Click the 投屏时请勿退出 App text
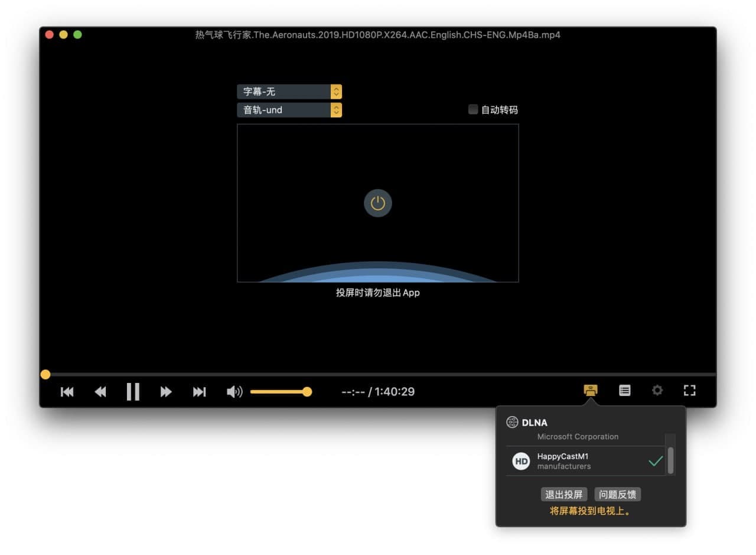Image resolution: width=756 pixels, height=555 pixels. pyautogui.click(x=378, y=293)
